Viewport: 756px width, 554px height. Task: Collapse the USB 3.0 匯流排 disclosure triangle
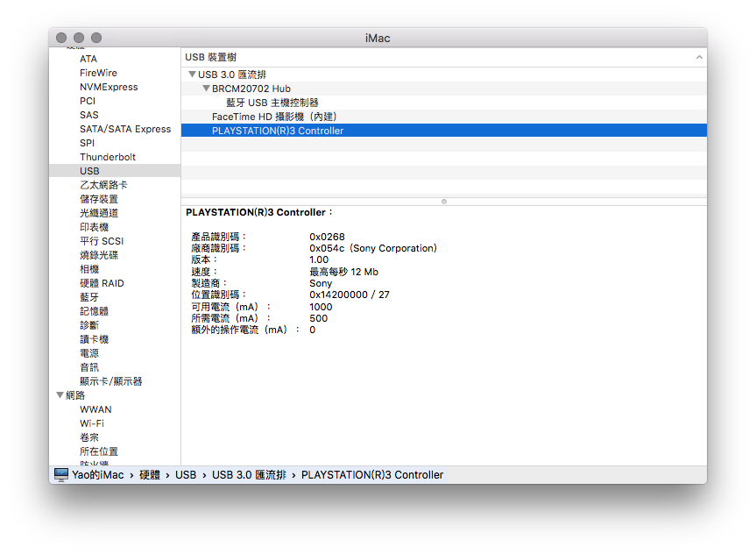[x=192, y=75]
